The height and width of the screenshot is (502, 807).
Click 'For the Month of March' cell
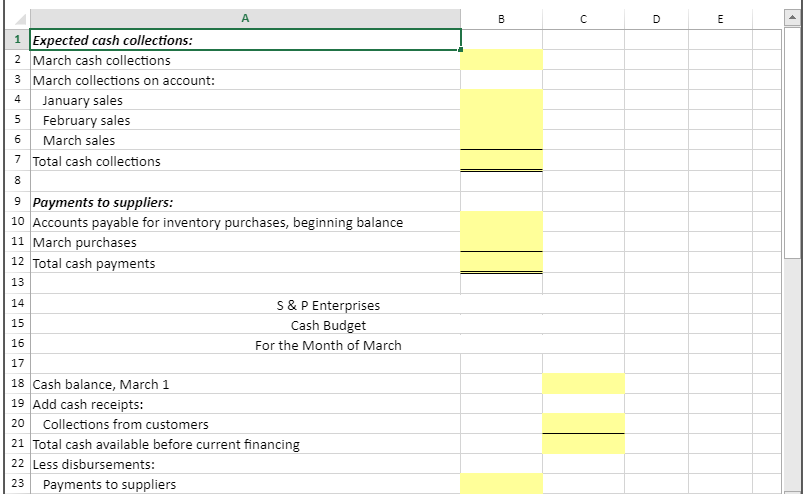tap(328, 345)
